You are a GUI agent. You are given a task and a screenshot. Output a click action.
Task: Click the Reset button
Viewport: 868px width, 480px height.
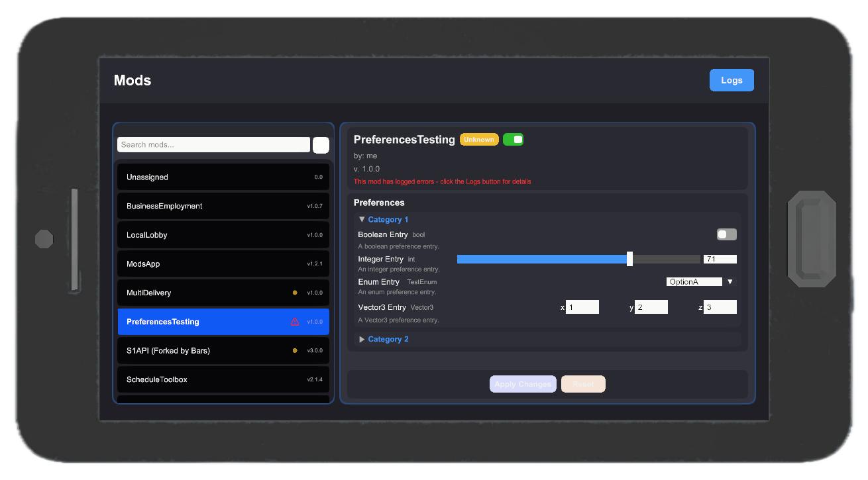point(583,384)
